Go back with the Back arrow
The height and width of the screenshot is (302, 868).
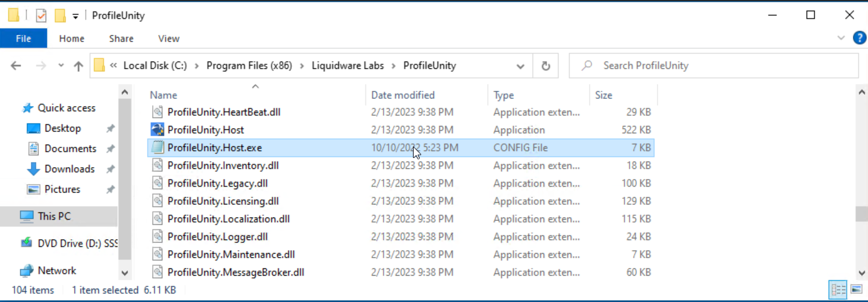(16, 65)
